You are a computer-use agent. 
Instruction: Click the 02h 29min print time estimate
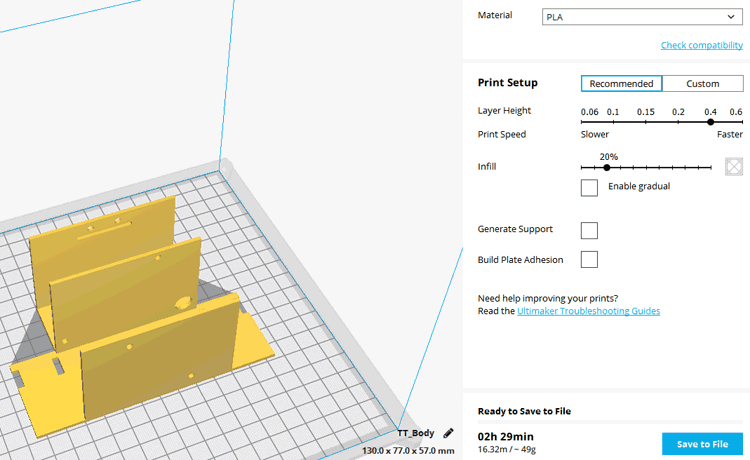pyautogui.click(x=506, y=437)
